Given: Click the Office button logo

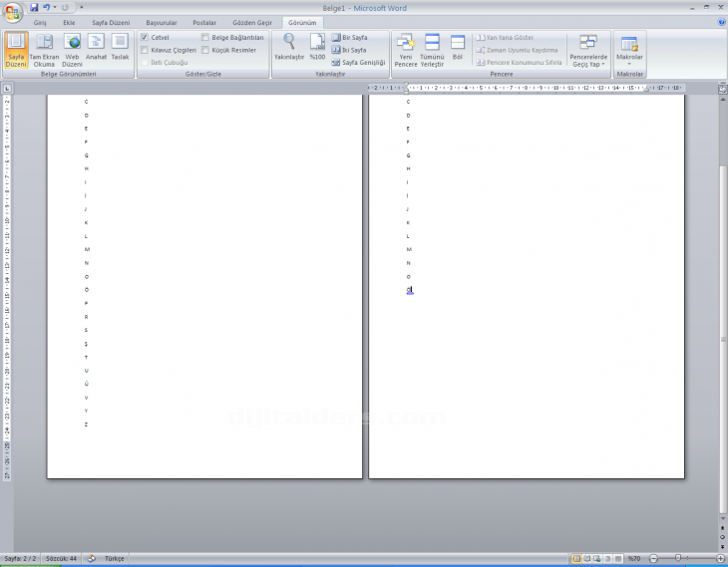Looking at the screenshot, I should coord(12,11).
